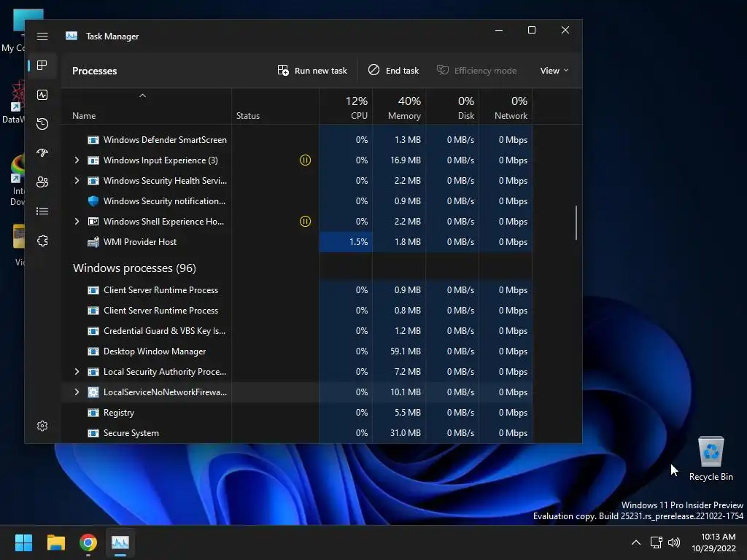747x560 pixels.
Task: Click the 10.1 MB memory value
Action: 406,392
